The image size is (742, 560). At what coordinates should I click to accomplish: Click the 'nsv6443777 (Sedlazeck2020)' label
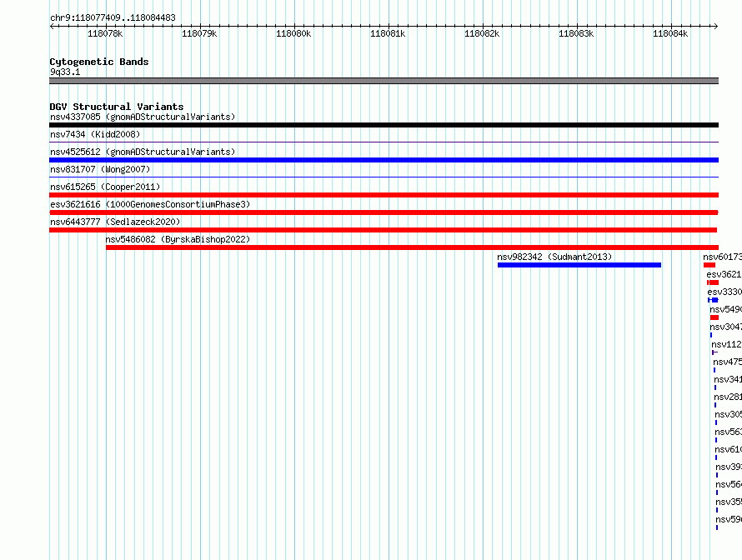point(115,222)
